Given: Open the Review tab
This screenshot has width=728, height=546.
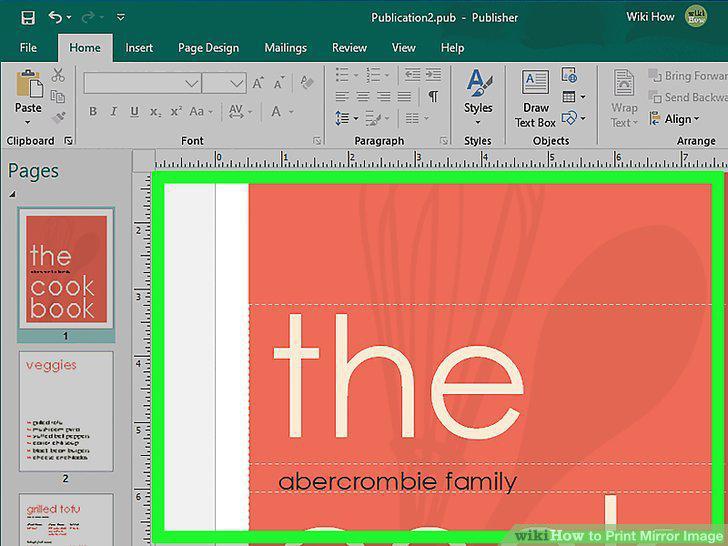Looking at the screenshot, I should coord(349,48).
